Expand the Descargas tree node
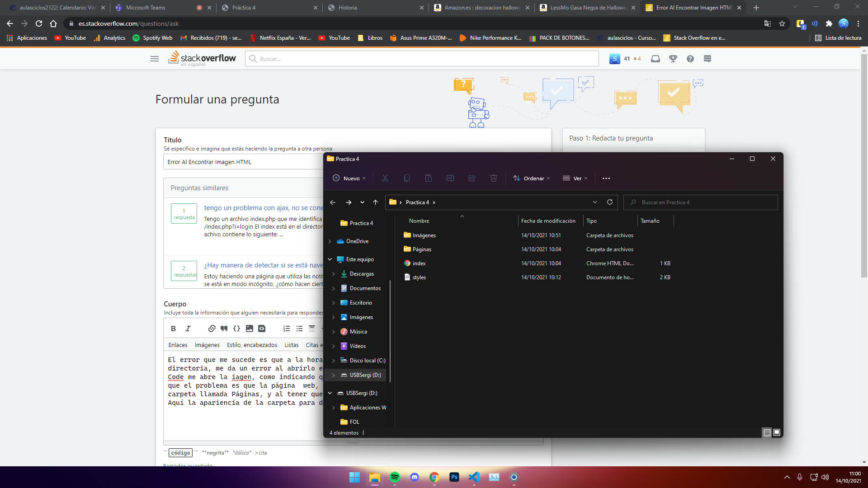 pos(334,274)
